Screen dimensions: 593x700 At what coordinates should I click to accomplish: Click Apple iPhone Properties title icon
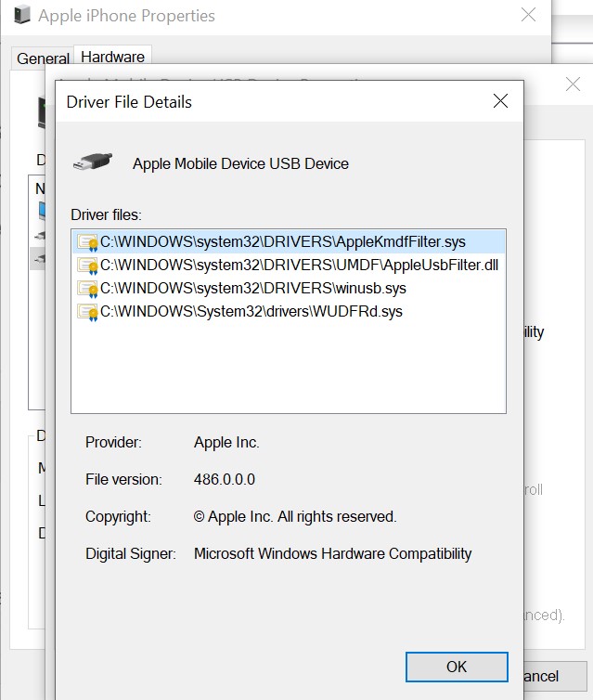22,14
